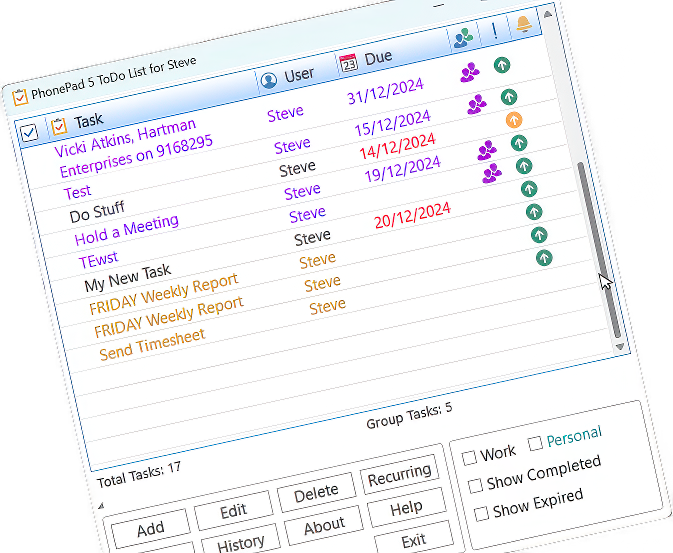Screen dimensions: 673x553
Task: Select the My New Task entry
Action: click(127, 278)
